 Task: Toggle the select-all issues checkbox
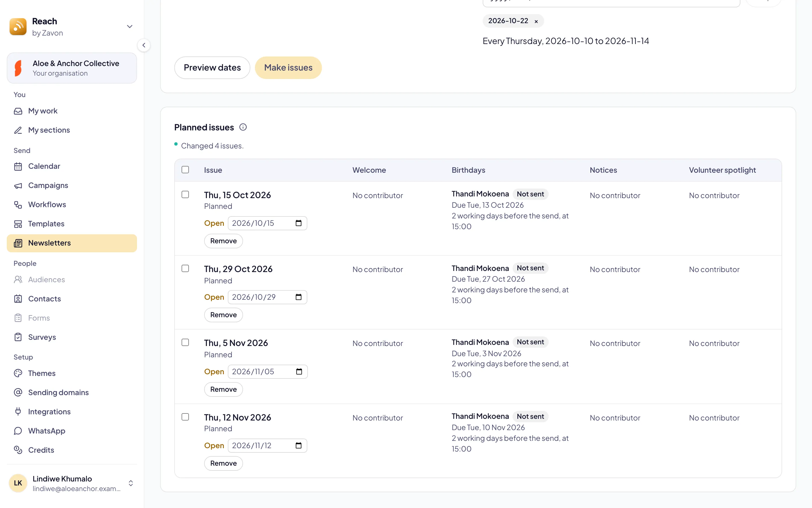pos(185,170)
